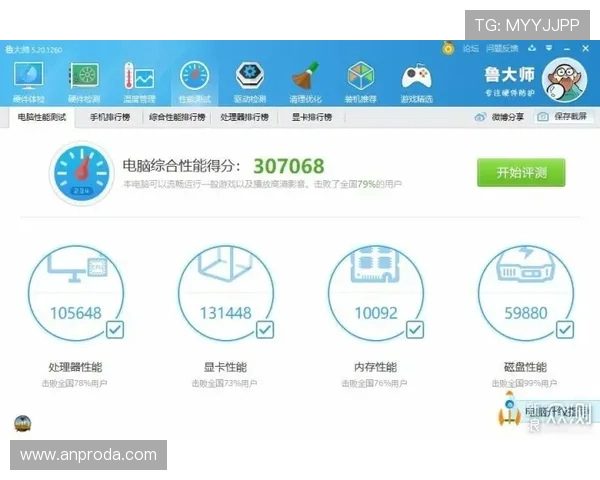
Task: Click the graphics cube icon above 131448
Action: click(x=226, y=264)
